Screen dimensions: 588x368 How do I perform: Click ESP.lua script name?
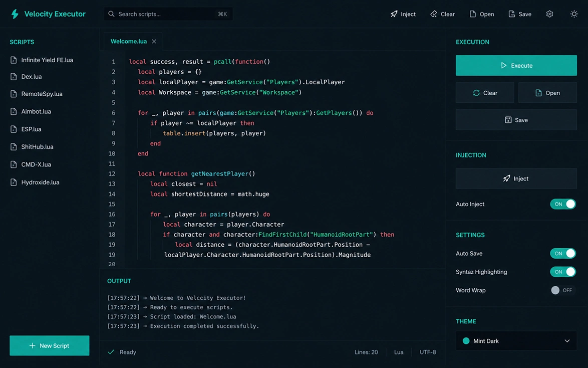tap(31, 129)
